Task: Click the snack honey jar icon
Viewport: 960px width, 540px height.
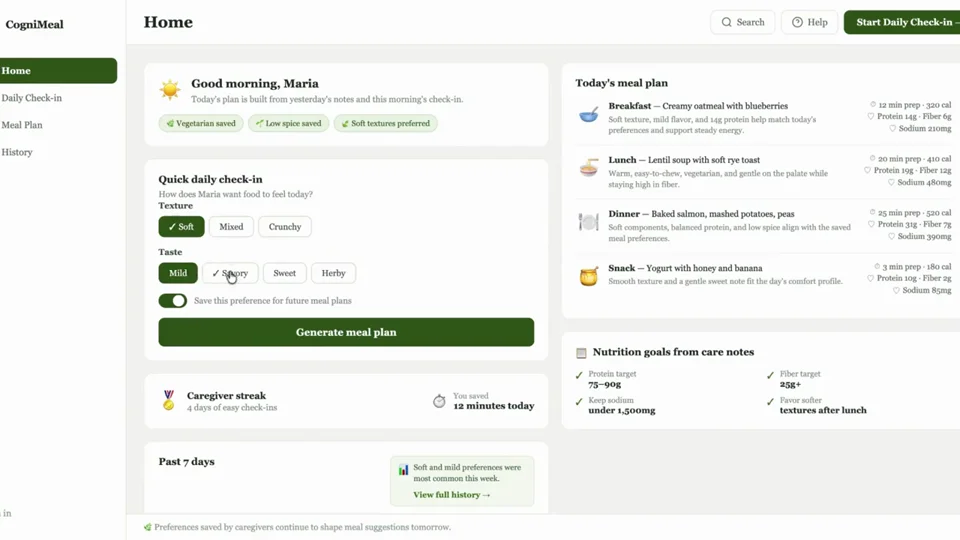Action: click(588, 277)
